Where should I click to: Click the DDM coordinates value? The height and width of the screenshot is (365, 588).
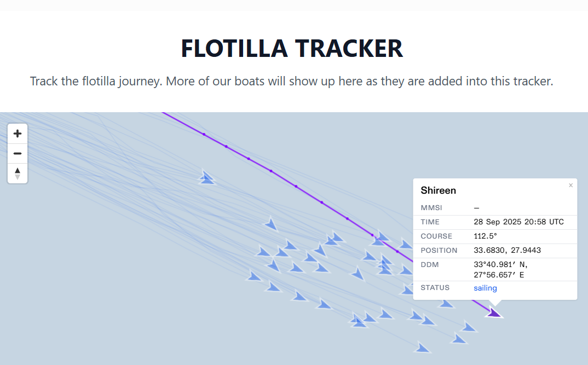click(x=500, y=269)
